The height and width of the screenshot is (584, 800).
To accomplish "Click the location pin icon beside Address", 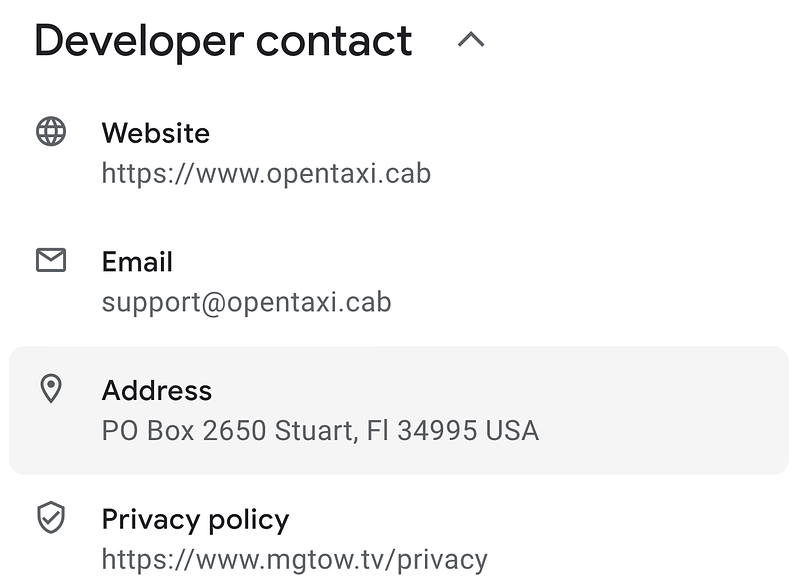I will pyautogui.click(x=51, y=389).
